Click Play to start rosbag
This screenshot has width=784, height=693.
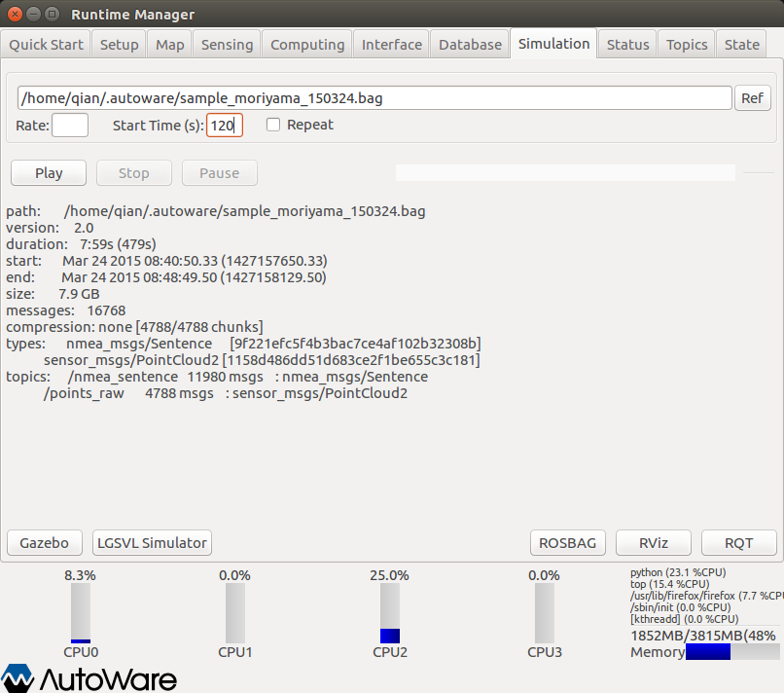click(49, 173)
